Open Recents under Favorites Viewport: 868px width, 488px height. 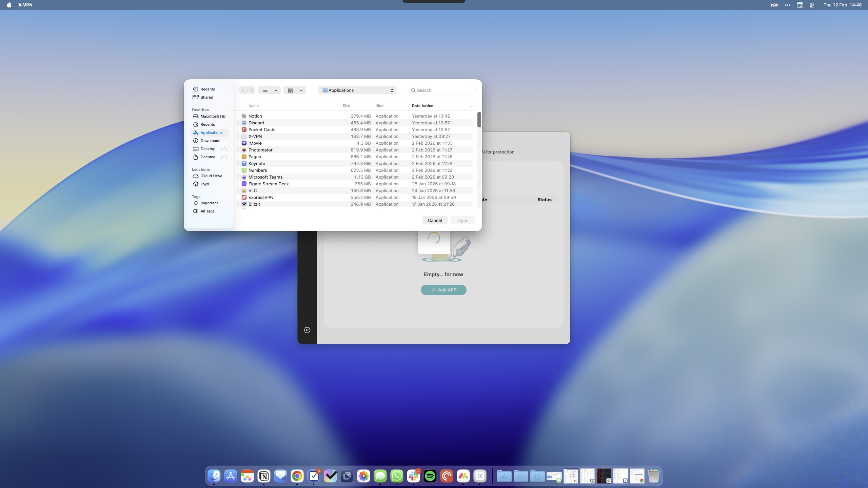pyautogui.click(x=208, y=124)
